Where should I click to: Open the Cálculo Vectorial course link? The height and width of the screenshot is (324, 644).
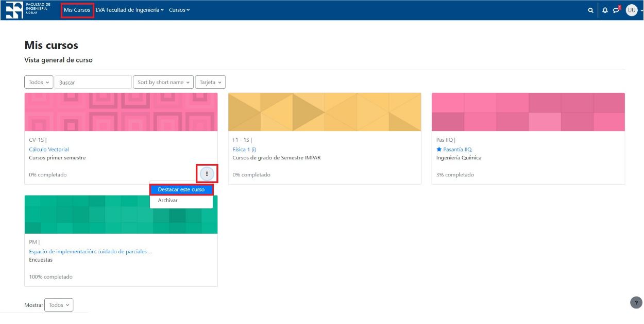49,150
